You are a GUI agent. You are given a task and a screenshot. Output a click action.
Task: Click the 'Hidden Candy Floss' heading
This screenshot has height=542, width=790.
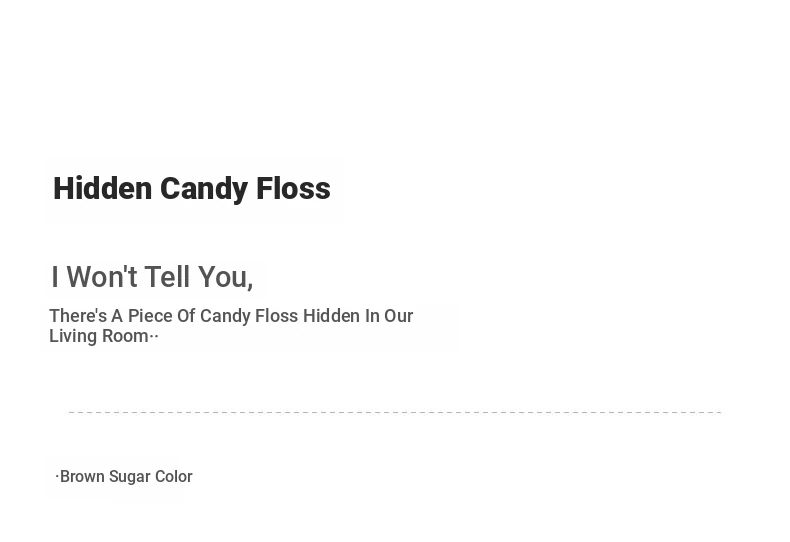[x=192, y=189]
